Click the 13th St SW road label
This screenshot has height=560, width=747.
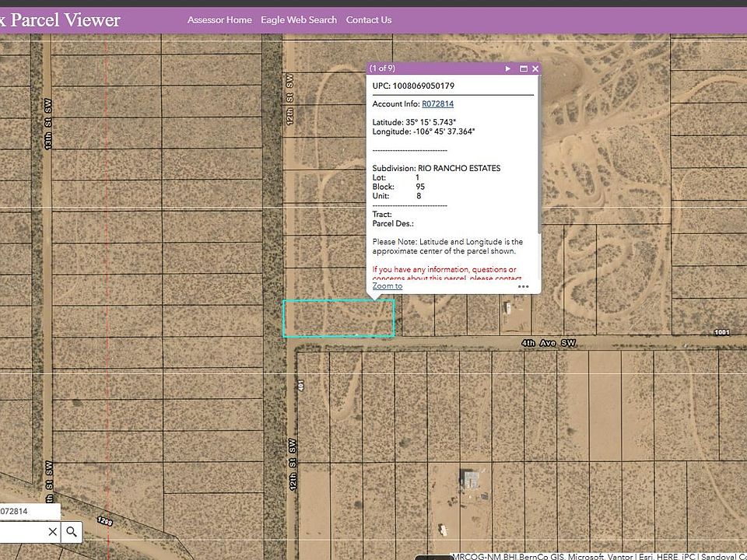(x=47, y=124)
